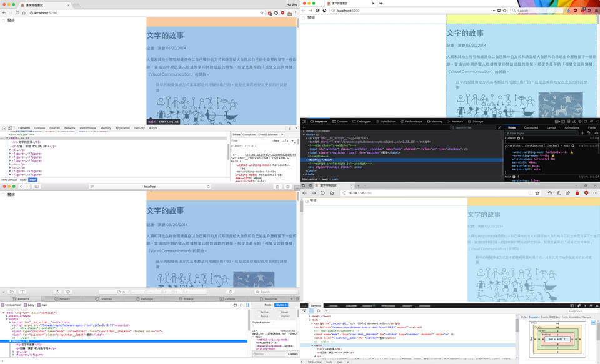Screen dimensions: 600x364
Task: Open Debugger tab in Firefox DevTools
Action: [x=362, y=121]
